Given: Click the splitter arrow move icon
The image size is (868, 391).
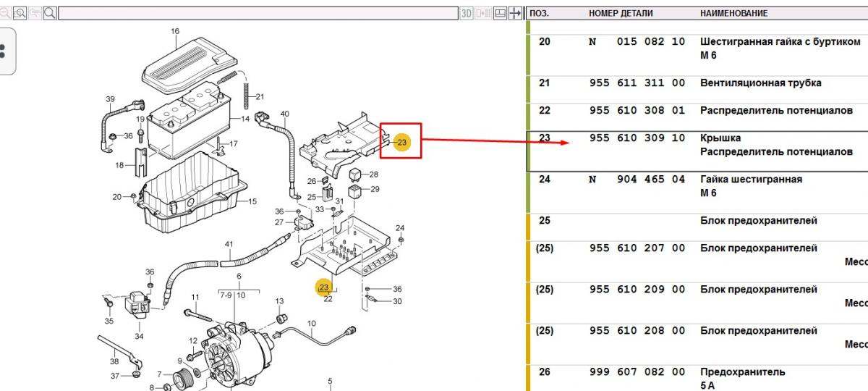Looking at the screenshot, I should click(515, 13).
